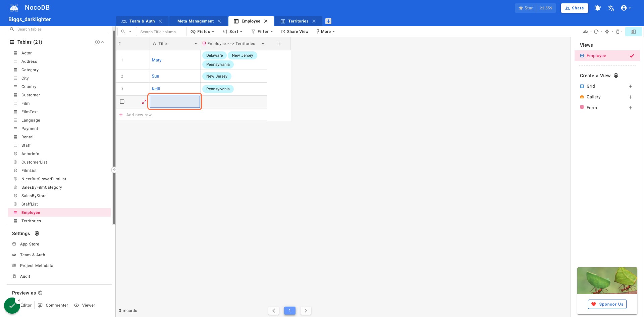Open the language translate icon
This screenshot has width=644, height=317.
(611, 8)
